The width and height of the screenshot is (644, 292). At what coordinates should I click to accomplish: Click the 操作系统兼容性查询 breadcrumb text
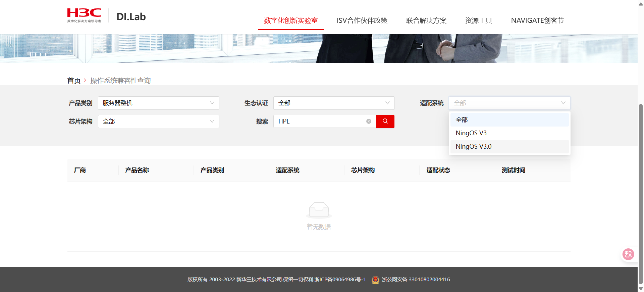coord(120,81)
